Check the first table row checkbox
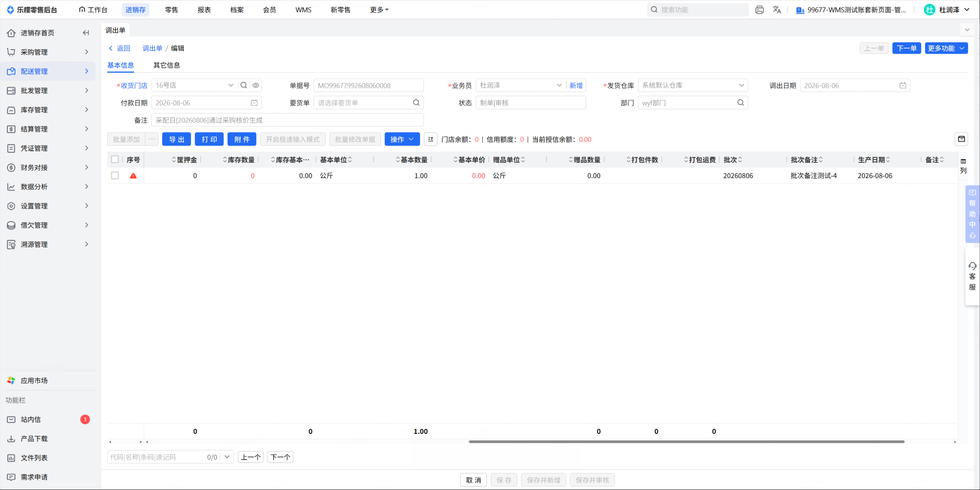Image resolution: width=980 pixels, height=490 pixels. click(x=115, y=176)
